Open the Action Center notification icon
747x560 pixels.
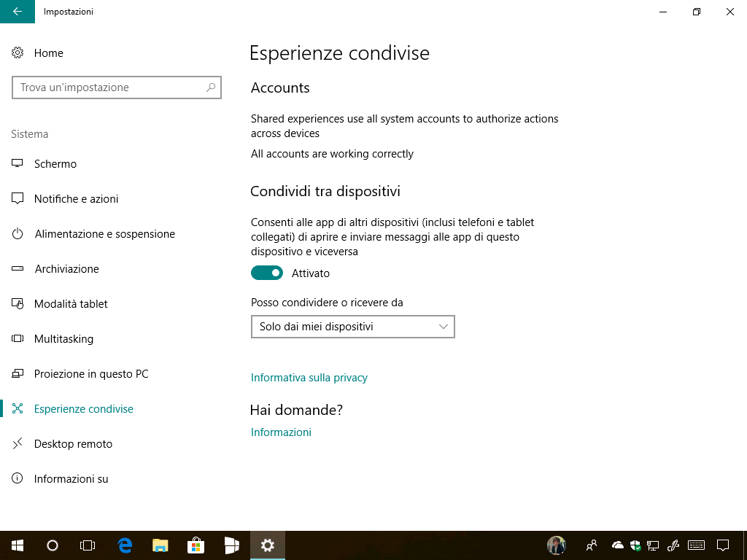click(x=723, y=545)
